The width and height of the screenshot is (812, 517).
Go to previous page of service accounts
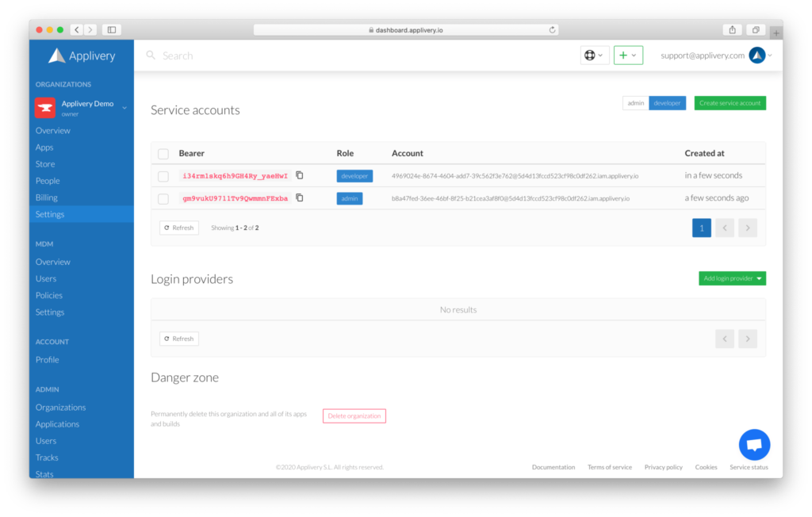click(x=725, y=228)
